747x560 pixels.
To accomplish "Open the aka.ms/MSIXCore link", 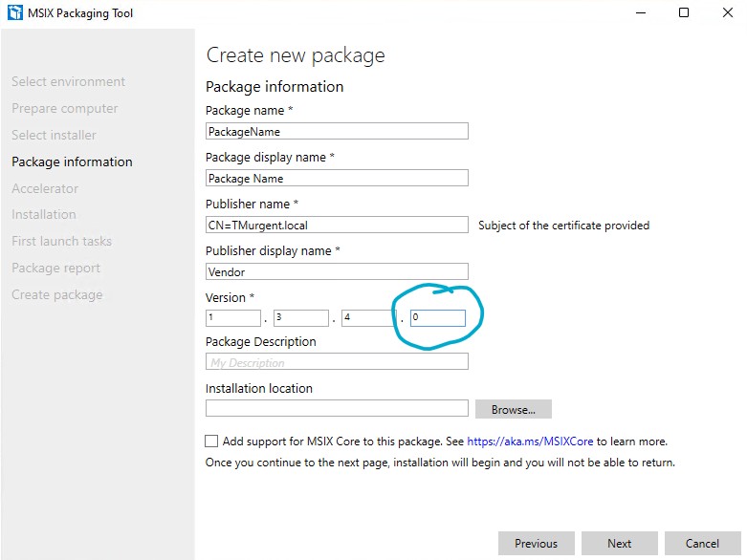I will tap(530, 442).
